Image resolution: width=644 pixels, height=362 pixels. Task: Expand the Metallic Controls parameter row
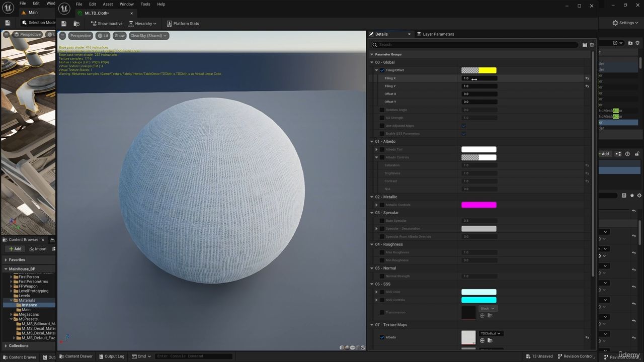376,205
